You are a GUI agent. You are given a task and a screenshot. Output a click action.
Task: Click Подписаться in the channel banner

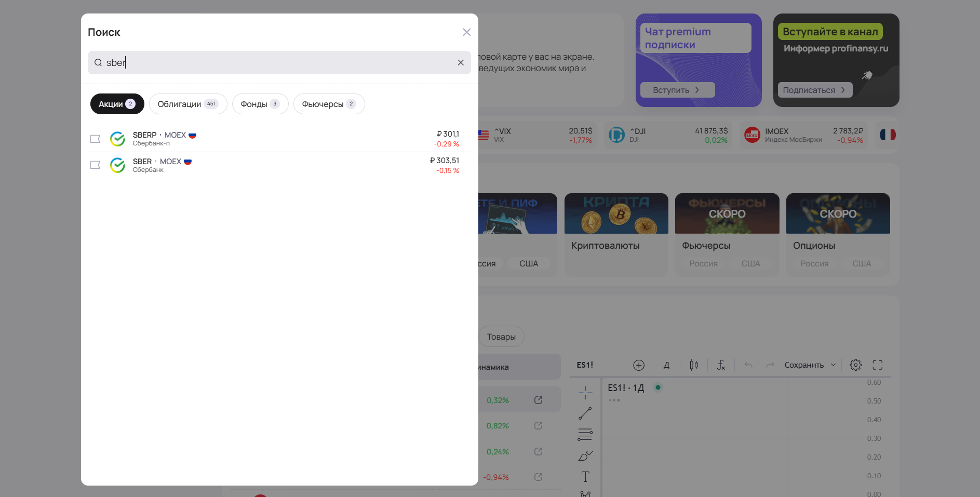tap(815, 90)
